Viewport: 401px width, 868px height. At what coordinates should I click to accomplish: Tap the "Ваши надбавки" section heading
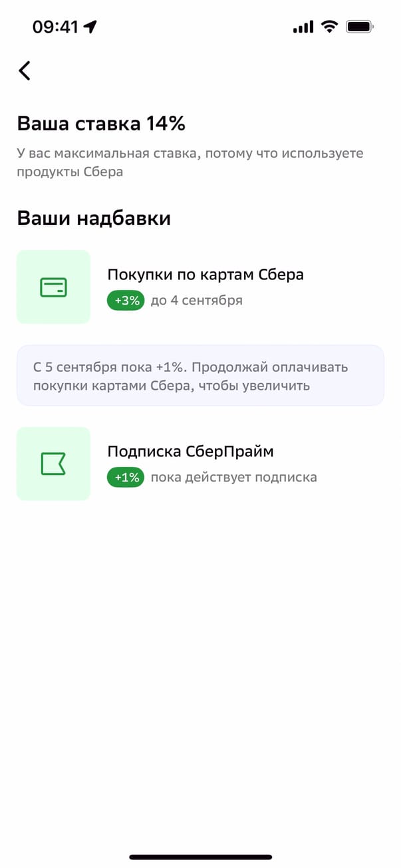(94, 218)
